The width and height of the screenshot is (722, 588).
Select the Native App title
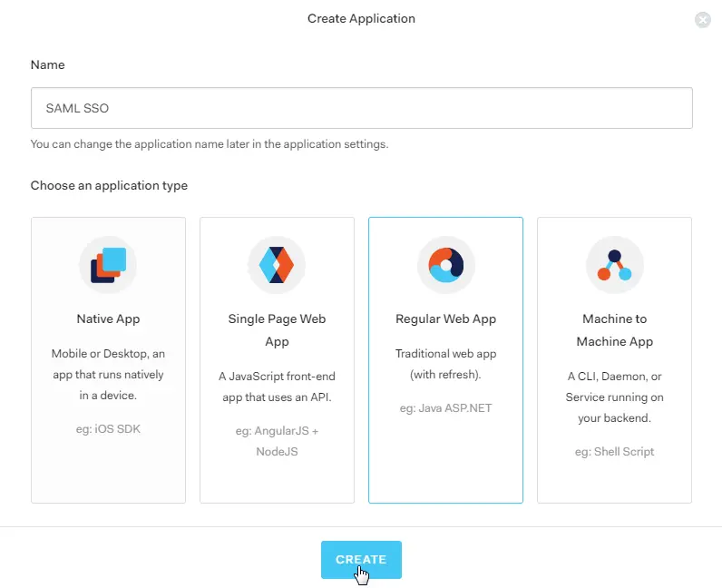(x=108, y=319)
